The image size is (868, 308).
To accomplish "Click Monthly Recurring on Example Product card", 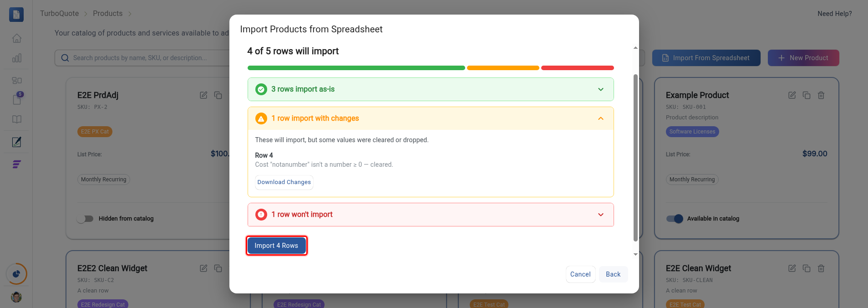I will coord(692,180).
